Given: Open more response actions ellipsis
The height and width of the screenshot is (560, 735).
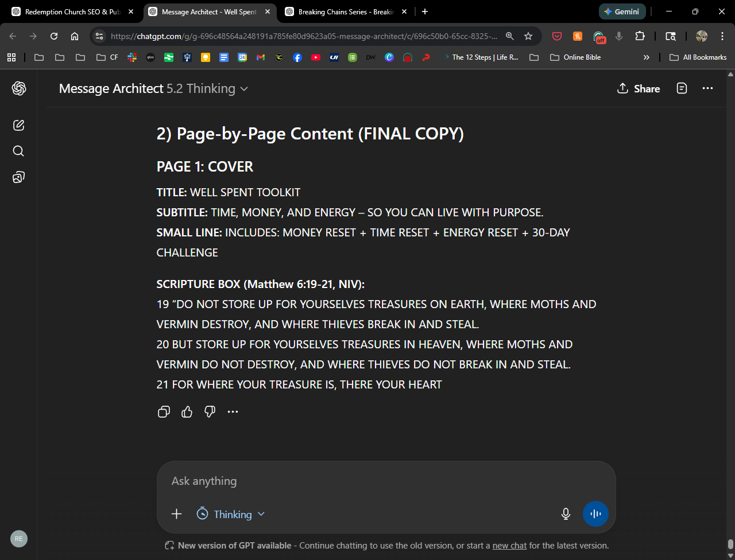Looking at the screenshot, I should click(x=233, y=411).
